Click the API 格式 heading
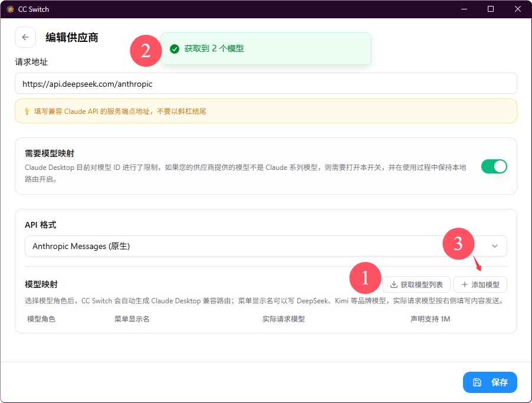532x403 pixels. click(x=40, y=225)
